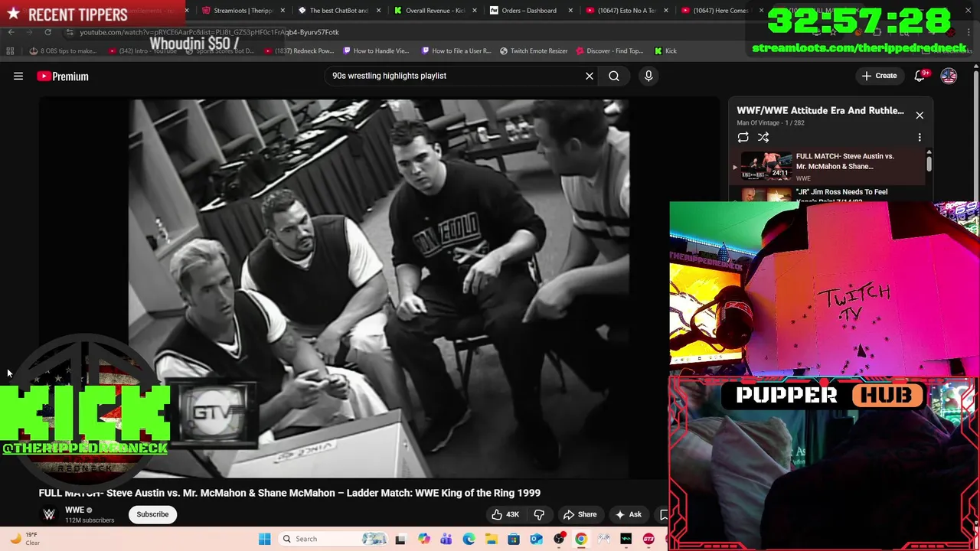980x551 pixels.
Task: Open the Ask AI button
Action: [x=628, y=514]
